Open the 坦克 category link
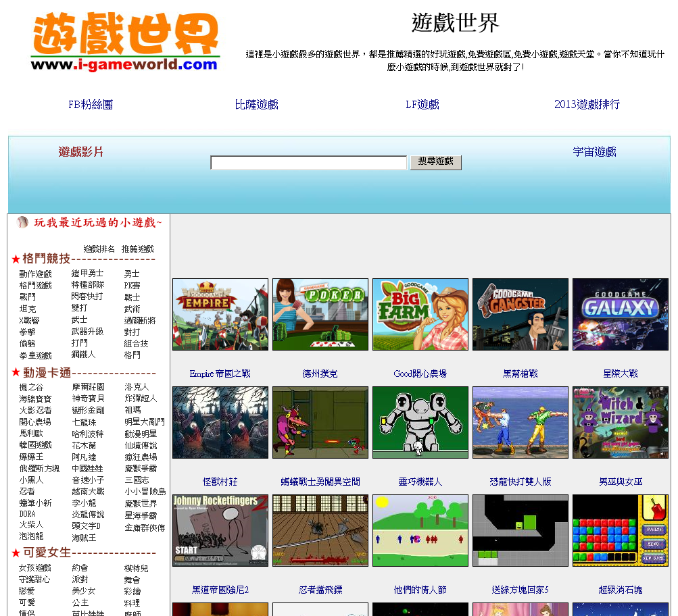Viewport: 678px width, 616px height. [x=28, y=309]
